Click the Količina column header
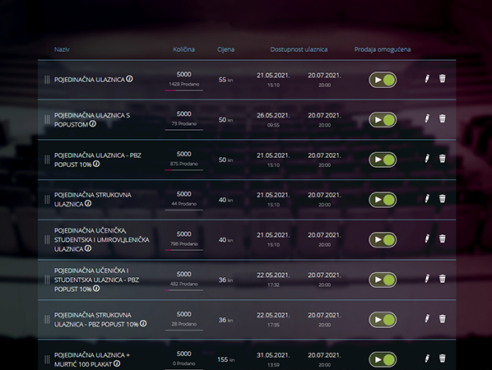This screenshot has height=370, width=492. [184, 49]
